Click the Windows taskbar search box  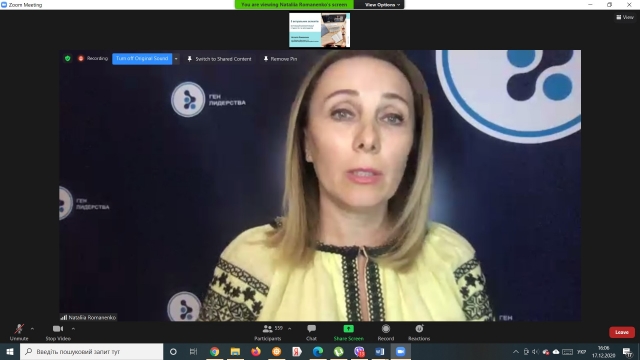coord(91,351)
